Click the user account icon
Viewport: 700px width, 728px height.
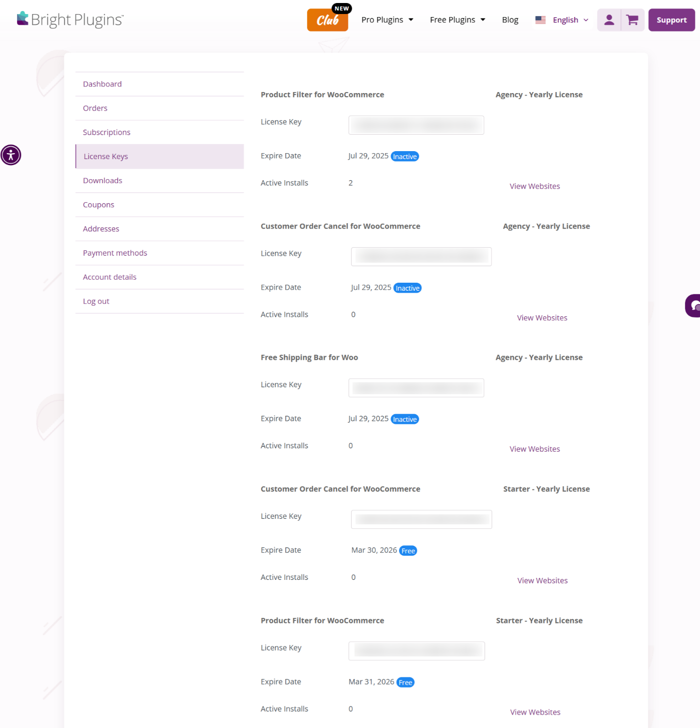[x=608, y=20]
